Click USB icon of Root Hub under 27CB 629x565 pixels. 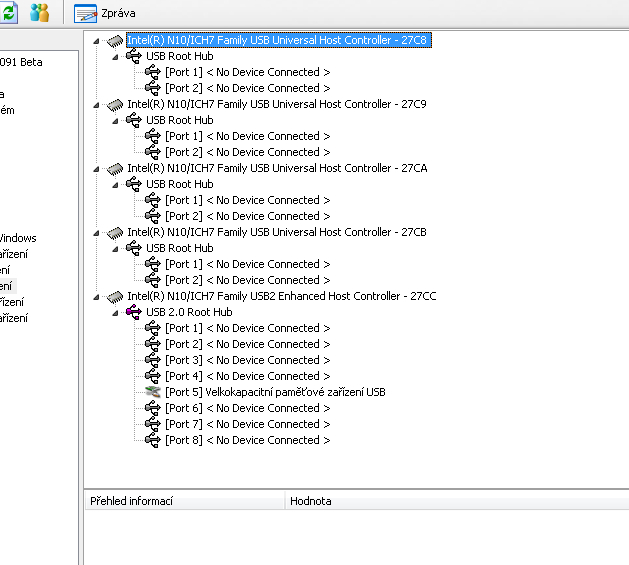[134, 248]
